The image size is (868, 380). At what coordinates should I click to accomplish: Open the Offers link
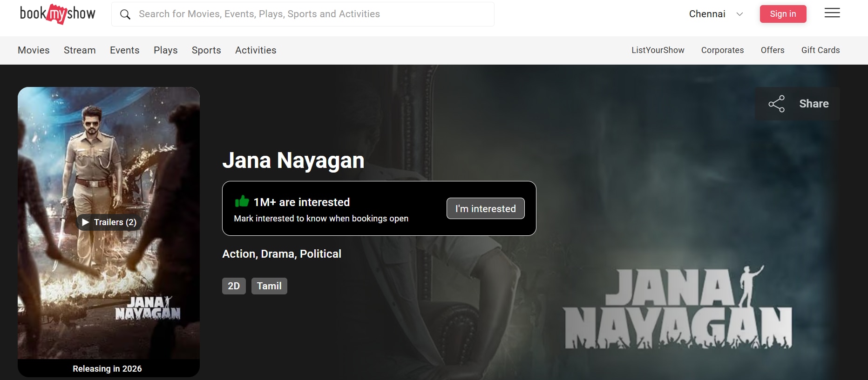coord(772,50)
